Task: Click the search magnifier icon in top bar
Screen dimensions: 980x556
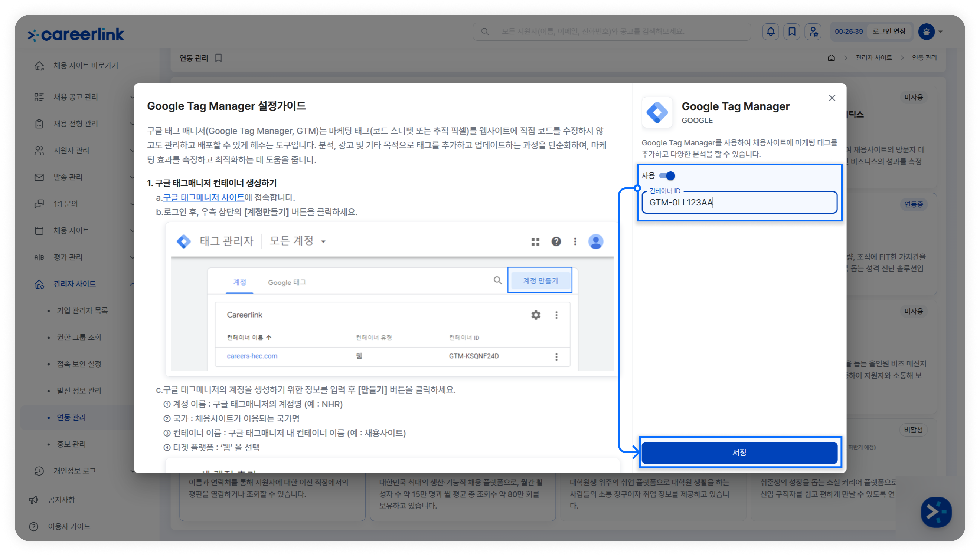Action: 485,31
